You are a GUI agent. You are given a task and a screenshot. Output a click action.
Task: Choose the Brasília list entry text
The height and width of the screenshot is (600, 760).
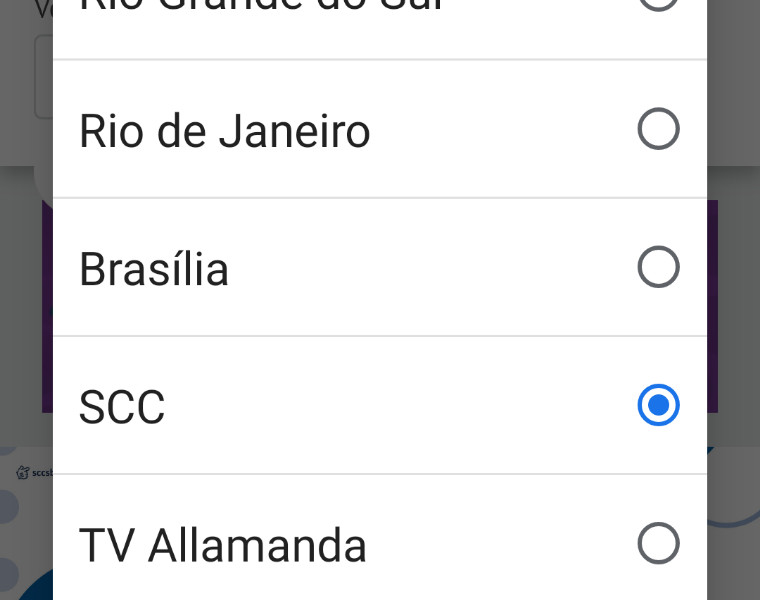point(154,269)
